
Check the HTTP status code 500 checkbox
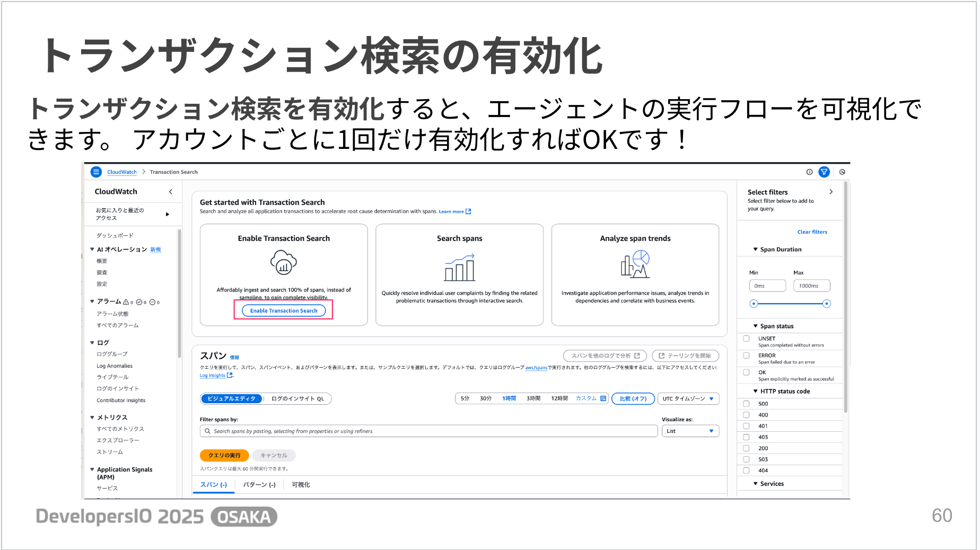(746, 404)
